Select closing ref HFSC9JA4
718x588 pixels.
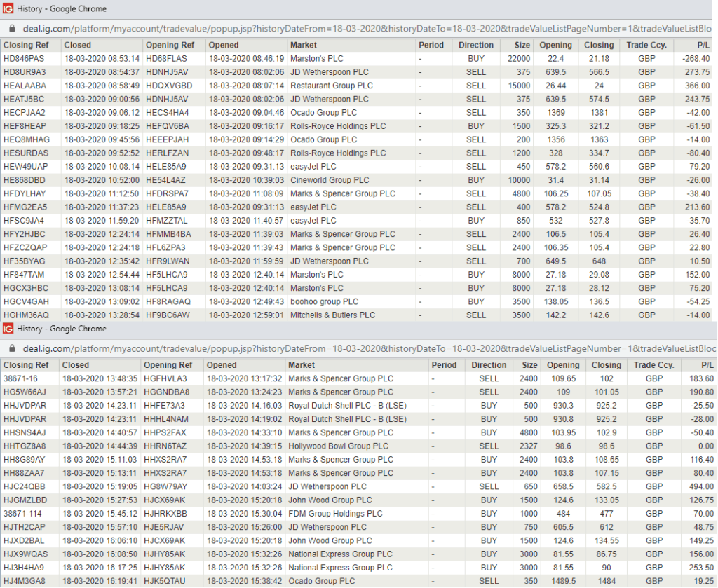[x=23, y=221]
